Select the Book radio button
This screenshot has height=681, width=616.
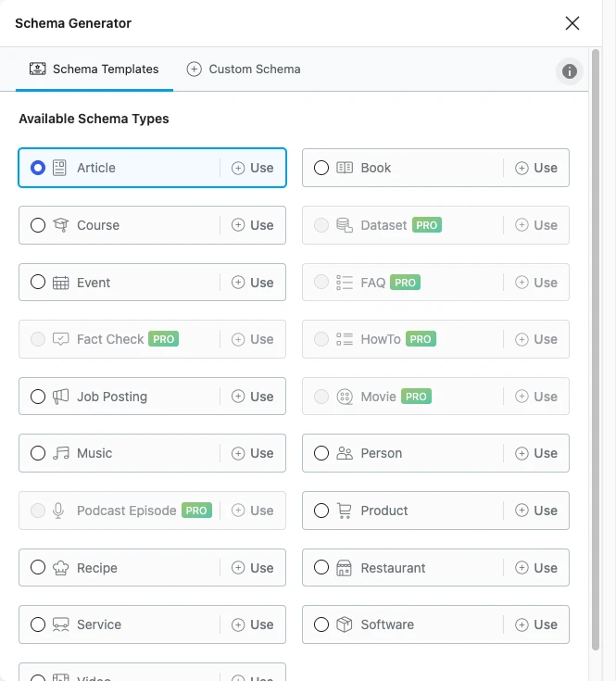tap(321, 168)
